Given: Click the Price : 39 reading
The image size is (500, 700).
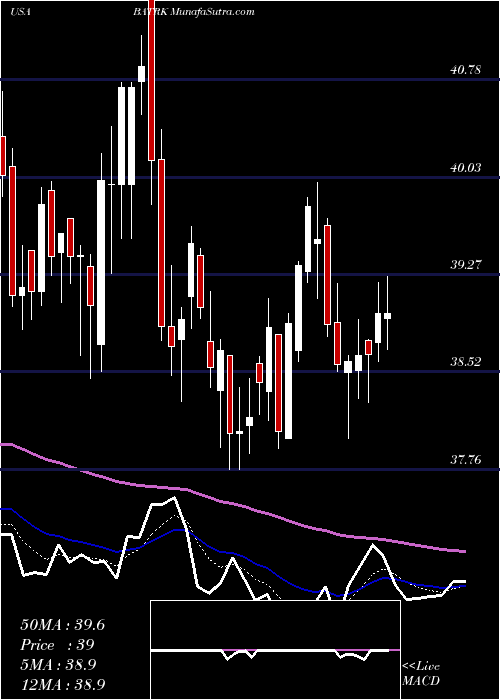Looking at the screenshot, I should [58, 645].
